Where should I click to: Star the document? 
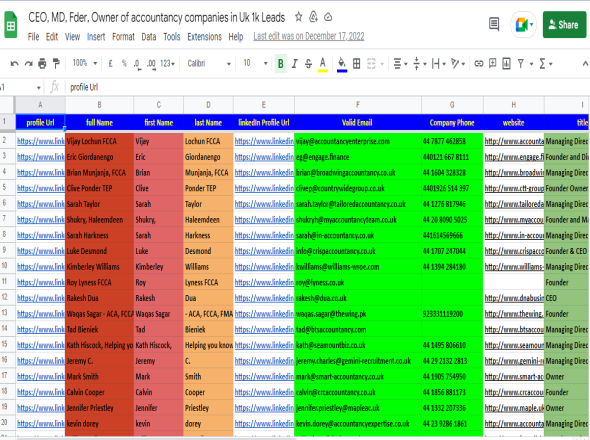[298, 17]
